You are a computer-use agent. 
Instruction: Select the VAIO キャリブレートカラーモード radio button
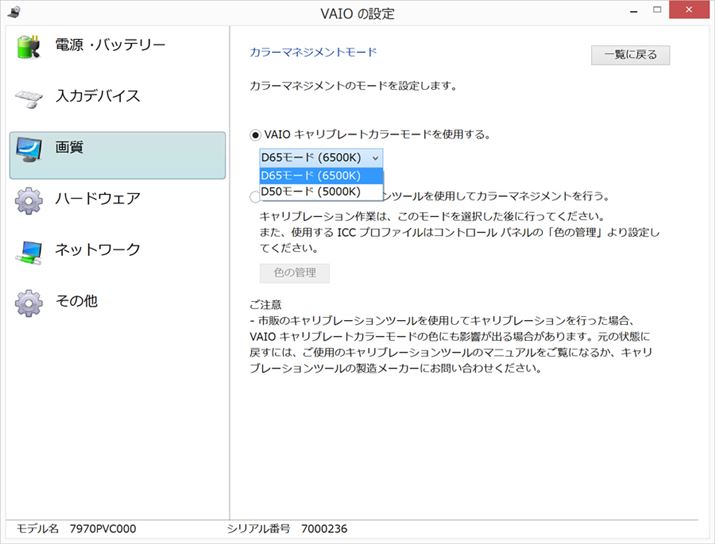click(256, 134)
